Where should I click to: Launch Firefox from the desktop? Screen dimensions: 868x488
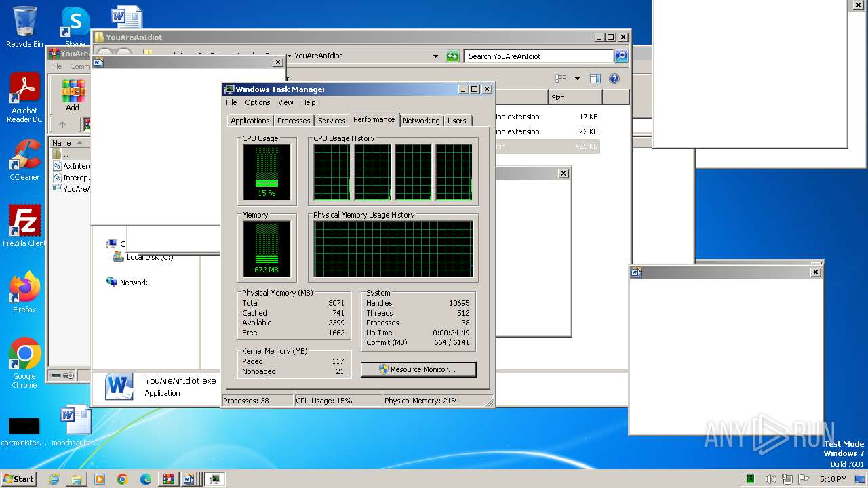click(24, 293)
